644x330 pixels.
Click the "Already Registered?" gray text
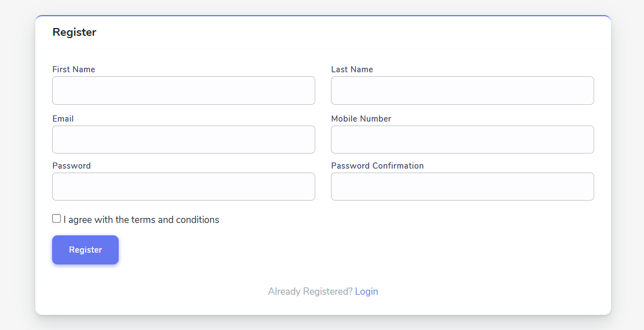pos(310,291)
